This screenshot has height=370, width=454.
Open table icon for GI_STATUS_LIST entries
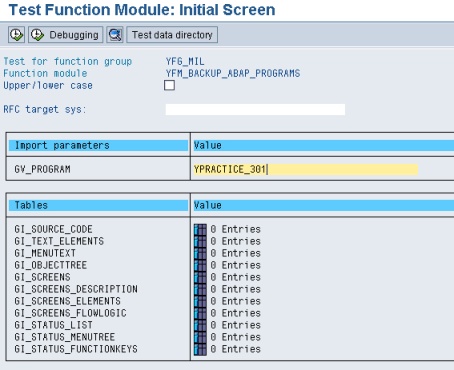[x=200, y=325]
